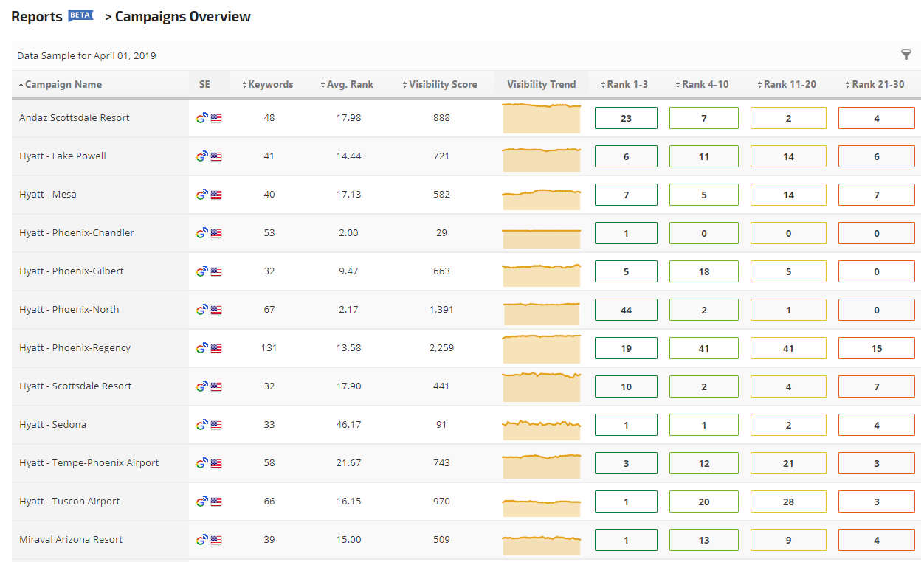Open the filter funnel icon
This screenshot has height=562, width=924.
click(x=906, y=55)
